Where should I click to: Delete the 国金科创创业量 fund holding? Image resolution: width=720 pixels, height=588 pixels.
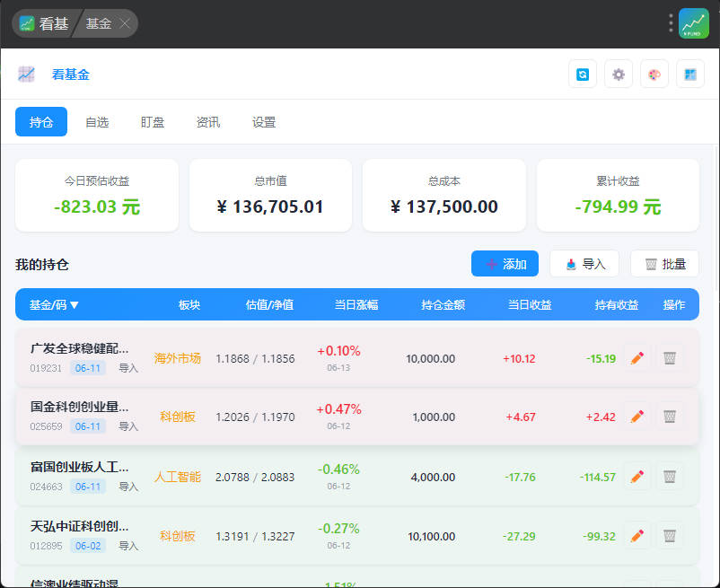pos(670,417)
